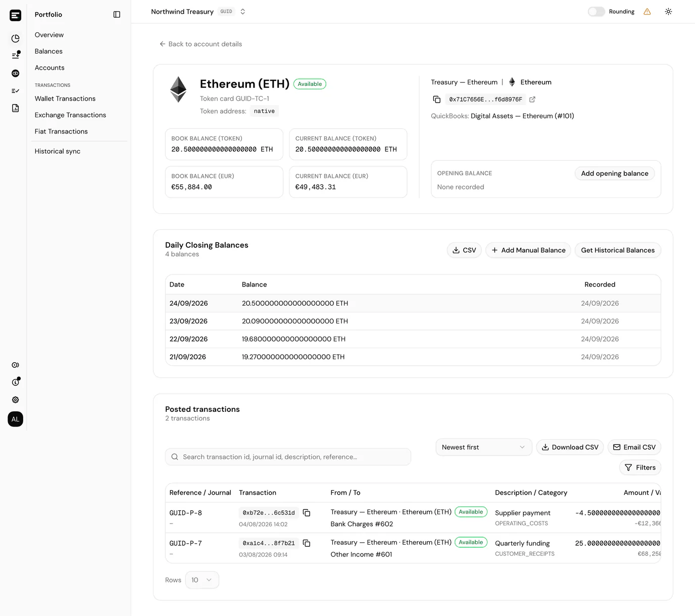Copy transaction hash 0xb72e...6c531d
This screenshot has height=616, width=695.
[x=307, y=513]
